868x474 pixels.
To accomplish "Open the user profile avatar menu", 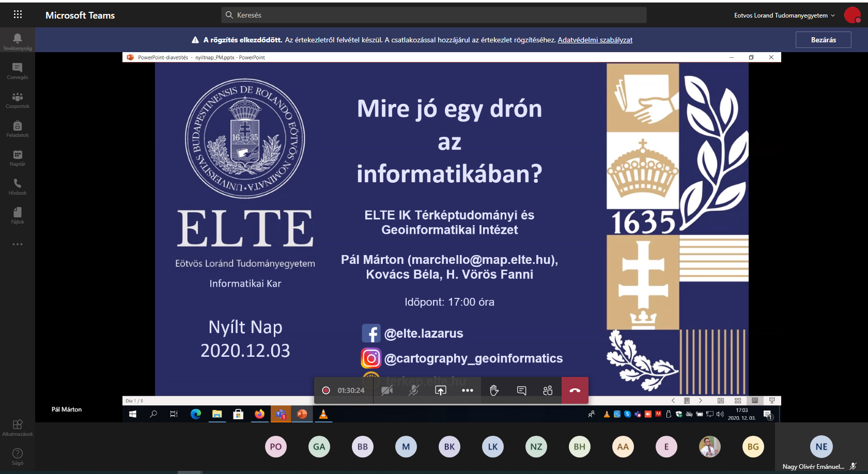I will 852,15.
